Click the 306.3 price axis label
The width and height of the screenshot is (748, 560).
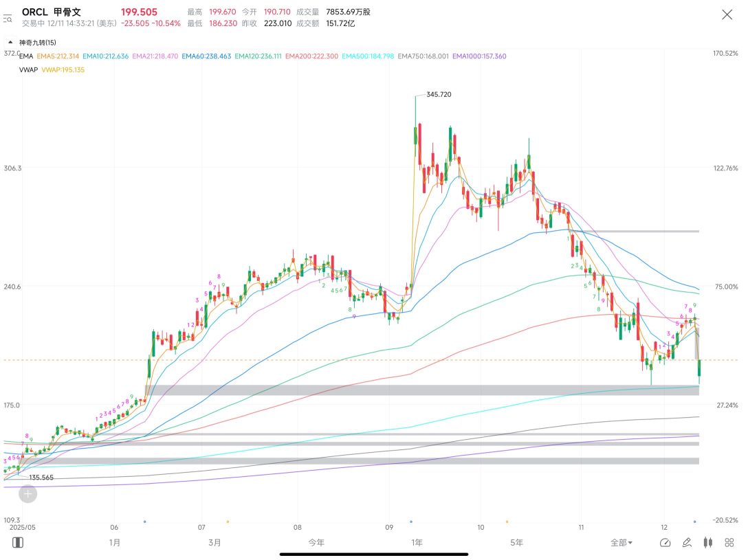click(x=12, y=168)
